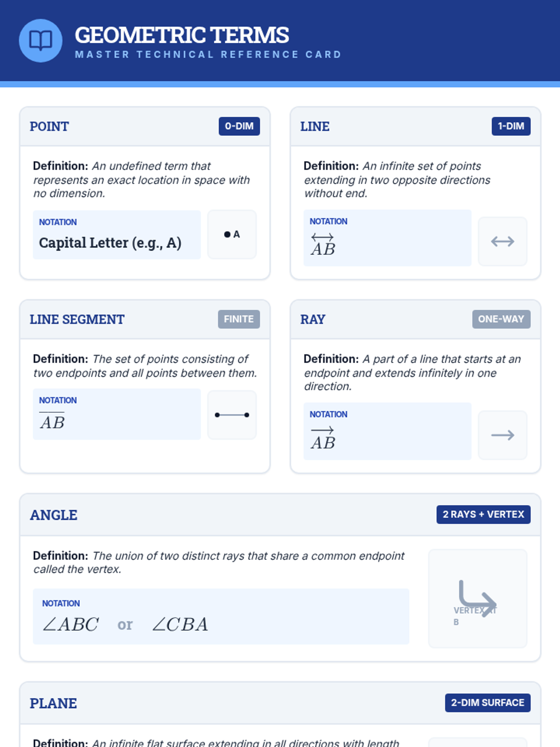Click the ∠CBA notation text
Screen dimensions: 560x747
coord(180,625)
